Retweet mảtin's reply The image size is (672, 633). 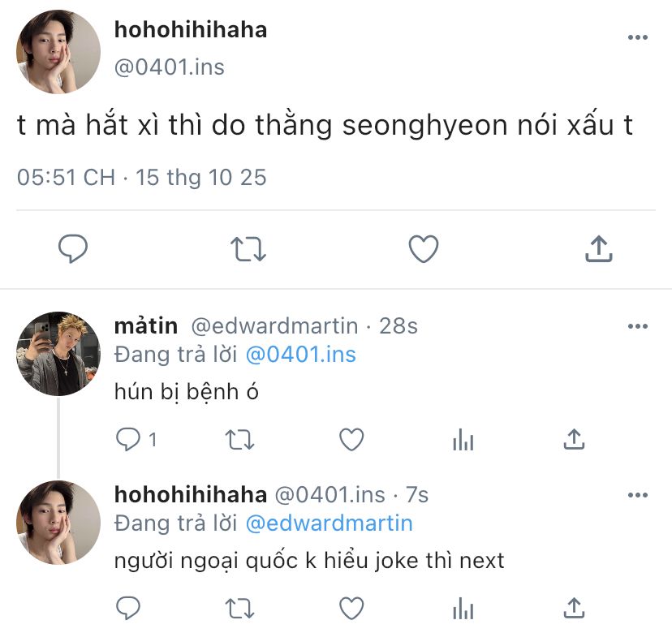(239, 440)
